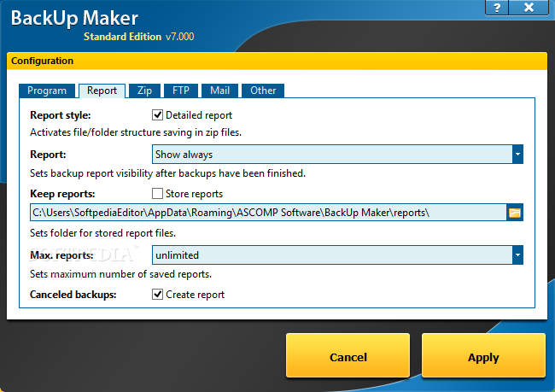Switch to the Mail tab
This screenshot has height=392, width=555.
click(x=219, y=91)
